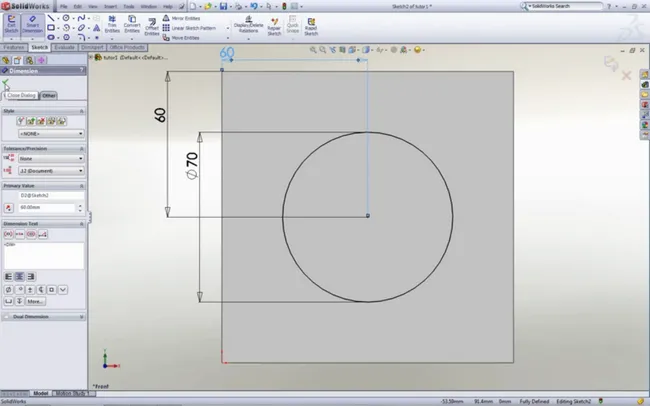
Task: Open the Tools menu
Action: pyautogui.click(x=129, y=7)
